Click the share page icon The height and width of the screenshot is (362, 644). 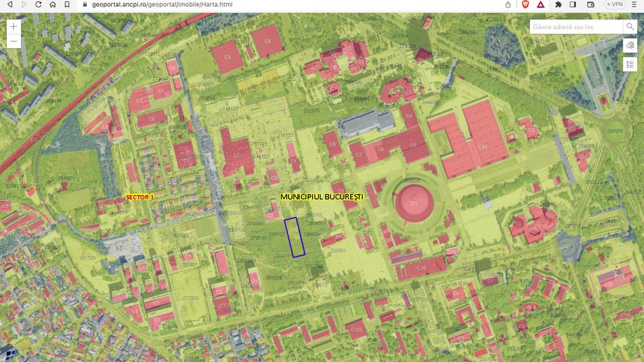click(x=508, y=4)
